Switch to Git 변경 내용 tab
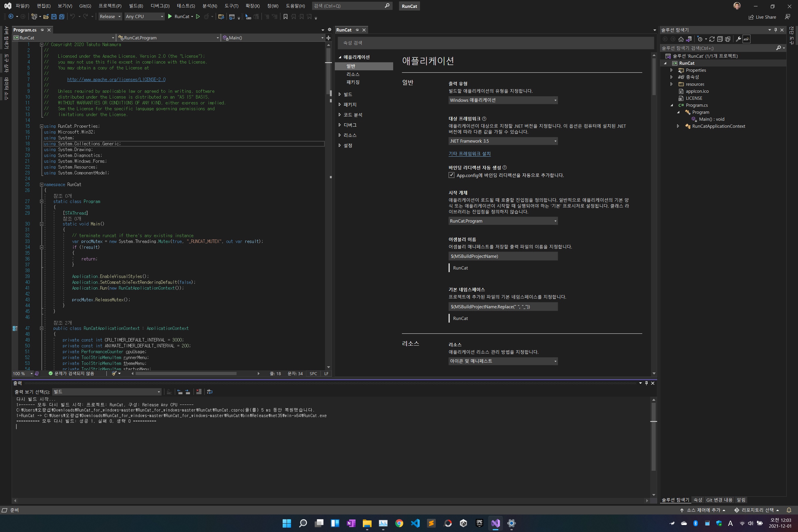The image size is (798, 532). [x=719, y=500]
